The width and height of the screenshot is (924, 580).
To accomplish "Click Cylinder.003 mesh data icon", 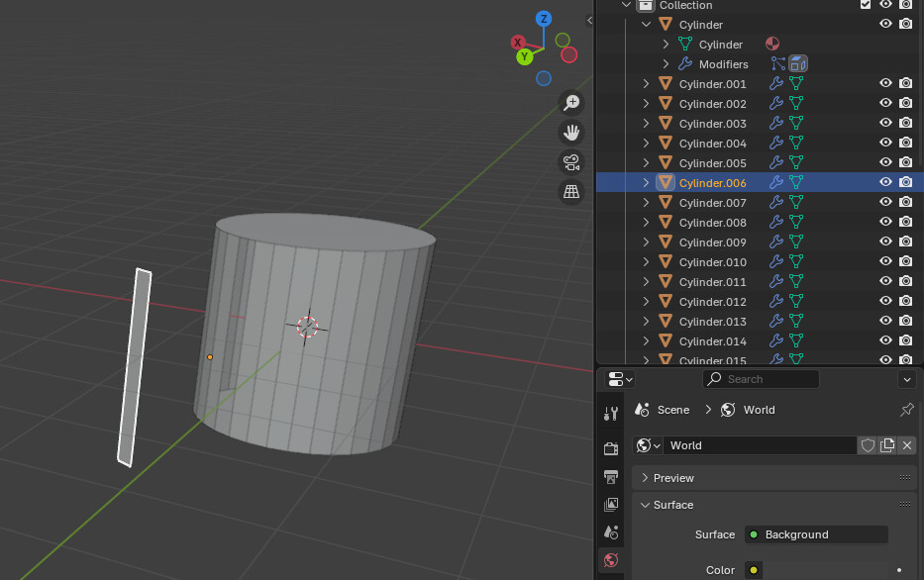I will [x=796, y=123].
